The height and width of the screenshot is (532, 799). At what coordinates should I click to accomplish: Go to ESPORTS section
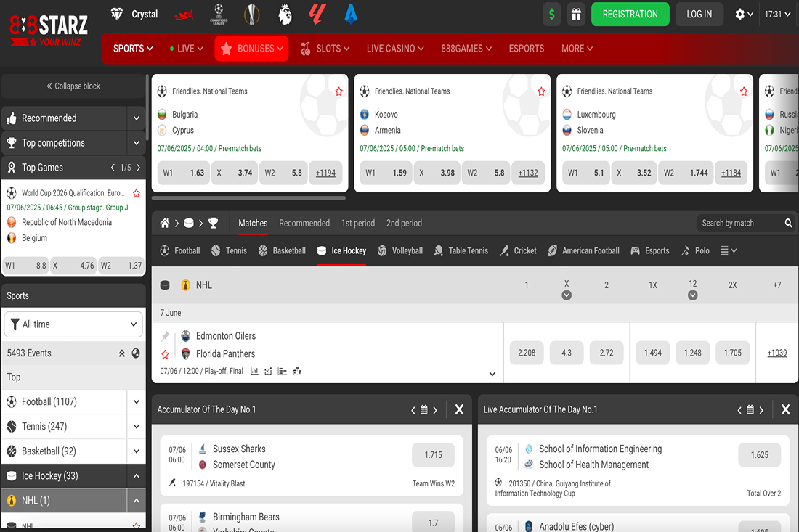click(527, 49)
